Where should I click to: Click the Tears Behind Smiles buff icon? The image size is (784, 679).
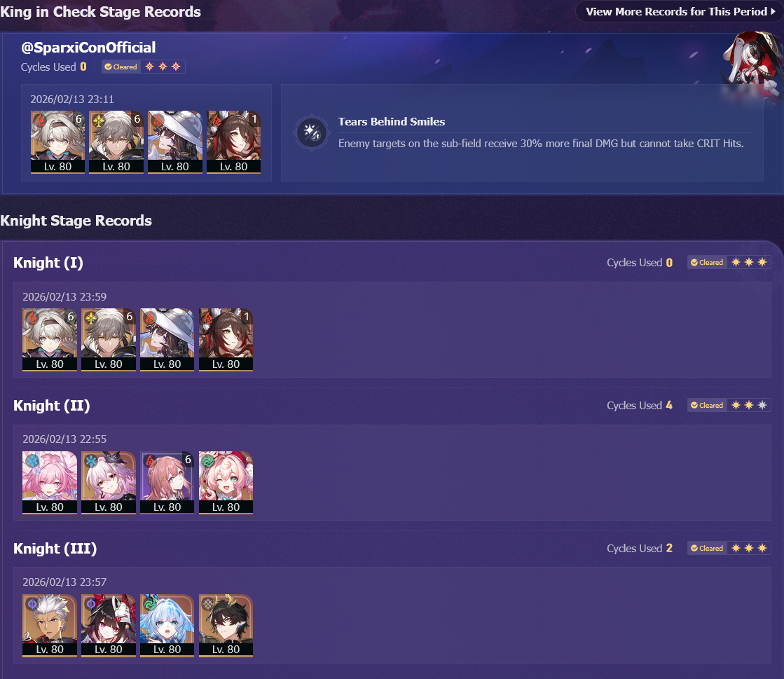[312, 132]
